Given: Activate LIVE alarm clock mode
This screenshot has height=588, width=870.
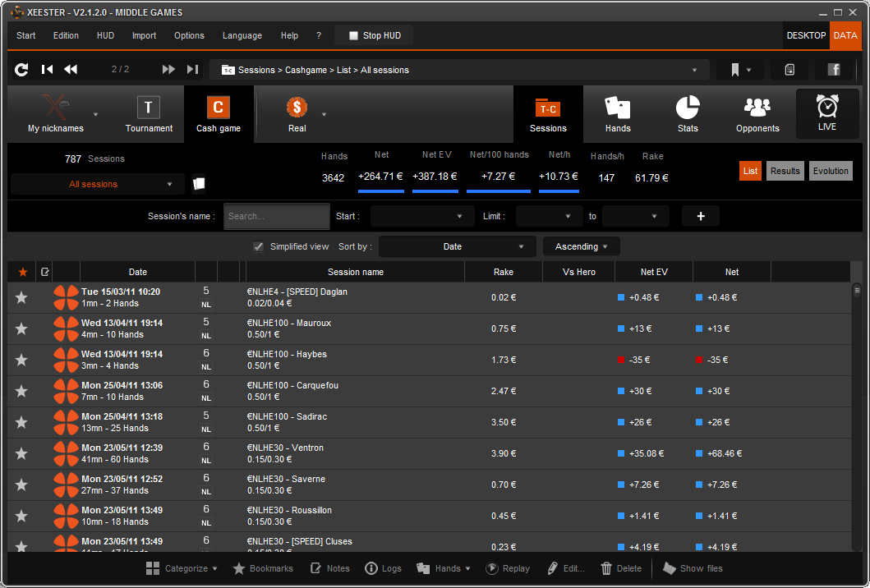Looking at the screenshot, I should click(826, 114).
